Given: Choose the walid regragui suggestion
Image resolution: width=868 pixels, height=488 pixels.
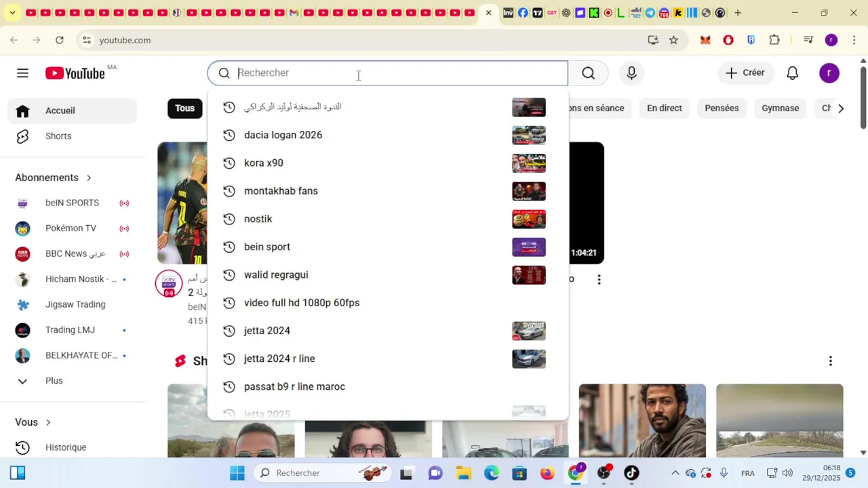Looking at the screenshot, I should click(x=387, y=275).
